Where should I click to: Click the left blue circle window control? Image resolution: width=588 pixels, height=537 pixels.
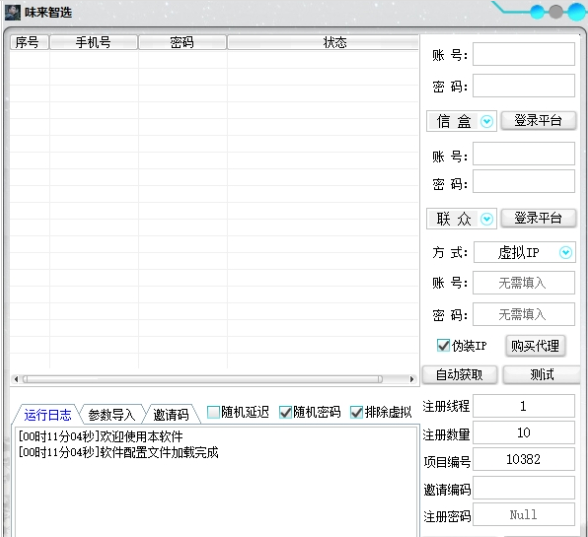(537, 12)
